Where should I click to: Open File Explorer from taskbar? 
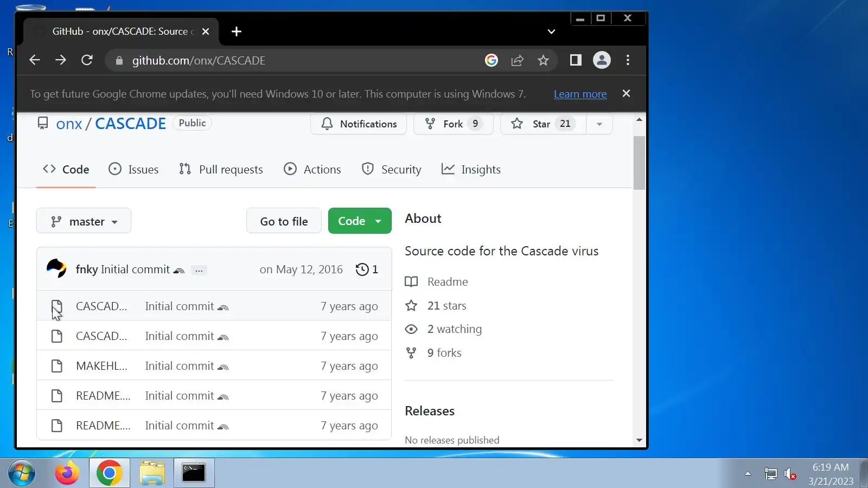152,473
